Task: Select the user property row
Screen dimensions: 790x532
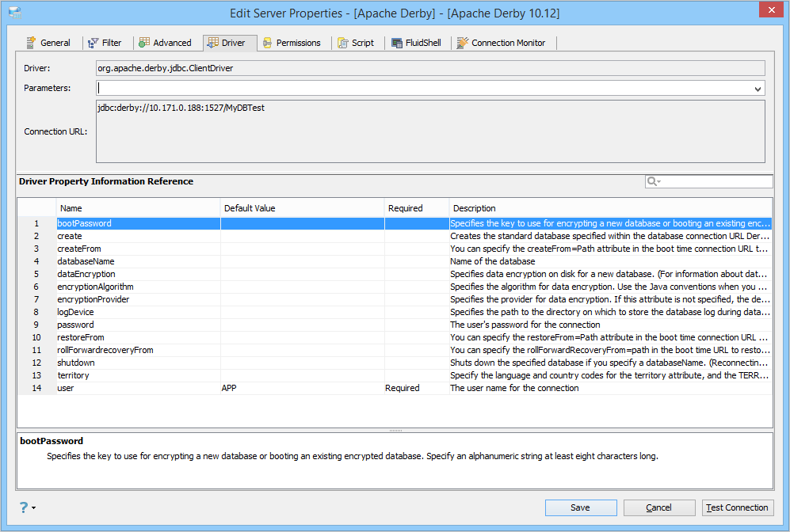Action: tap(395, 388)
